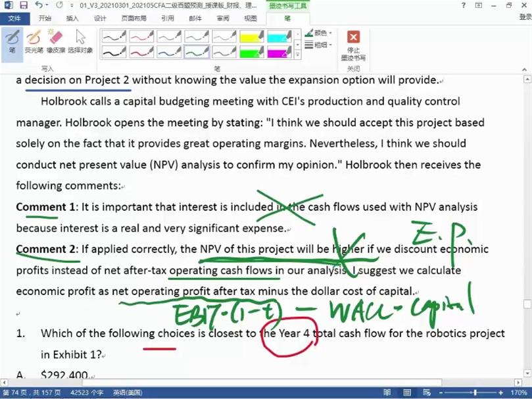Activate the 橡皮擦 eraser tool
Screen dimensions: 532x399
point(55,41)
